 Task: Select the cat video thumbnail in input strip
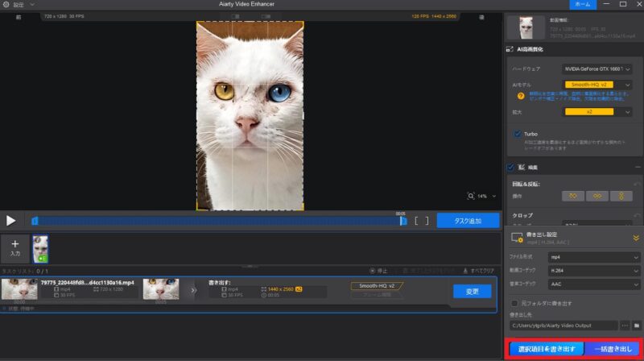[x=40, y=248]
